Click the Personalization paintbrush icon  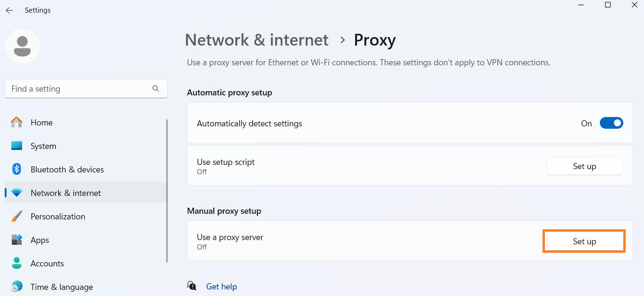coord(16,217)
